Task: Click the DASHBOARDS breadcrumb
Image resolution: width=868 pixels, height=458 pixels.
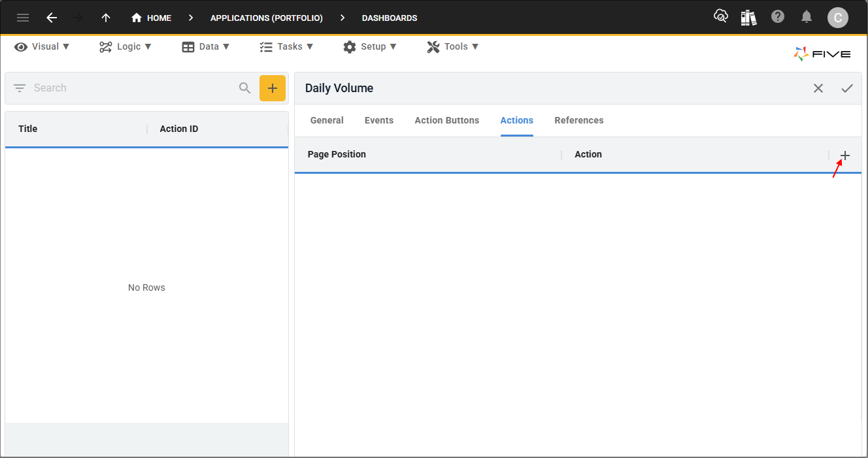Action: pos(390,18)
